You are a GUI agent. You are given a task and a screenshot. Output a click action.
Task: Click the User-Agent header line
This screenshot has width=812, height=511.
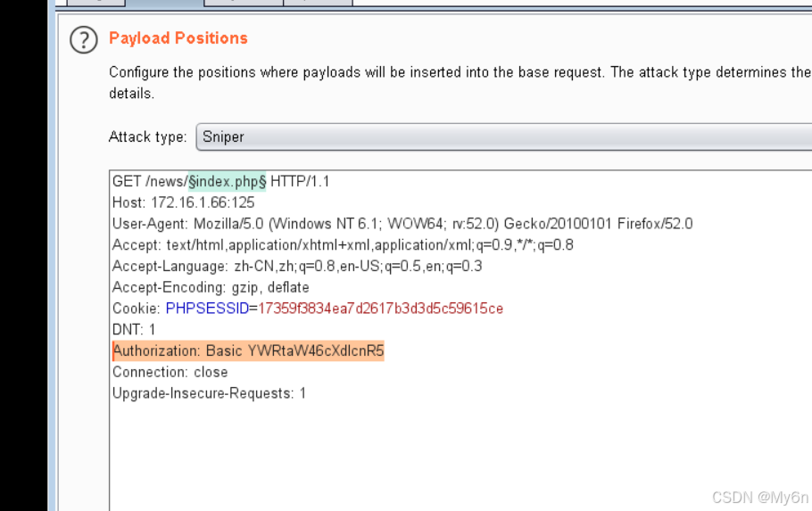(x=402, y=224)
